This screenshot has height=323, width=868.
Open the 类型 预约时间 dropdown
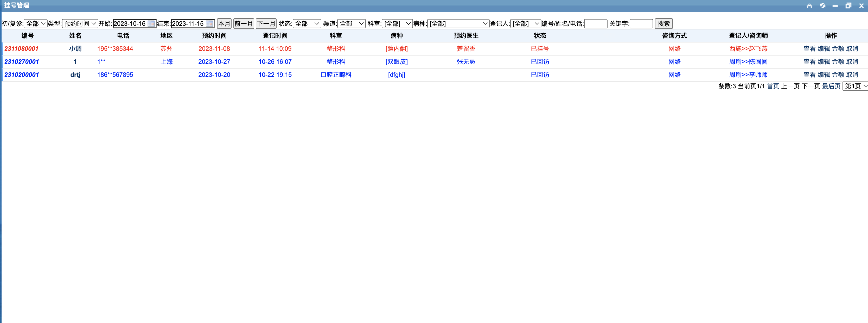tap(80, 24)
